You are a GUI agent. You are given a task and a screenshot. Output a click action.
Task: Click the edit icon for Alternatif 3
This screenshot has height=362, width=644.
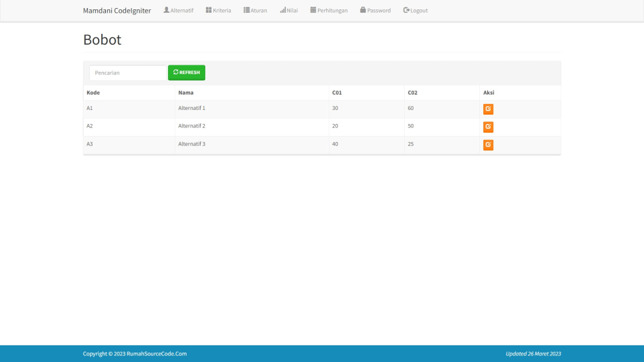488,145
